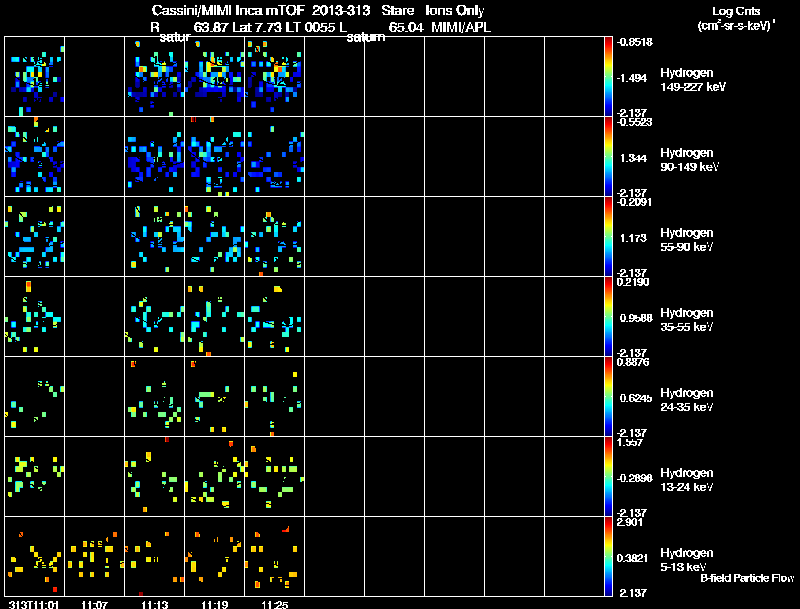Viewport: 800px width, 609px height.
Task: Focus the 5-13 keV panel at 11:19
Action: (215, 556)
